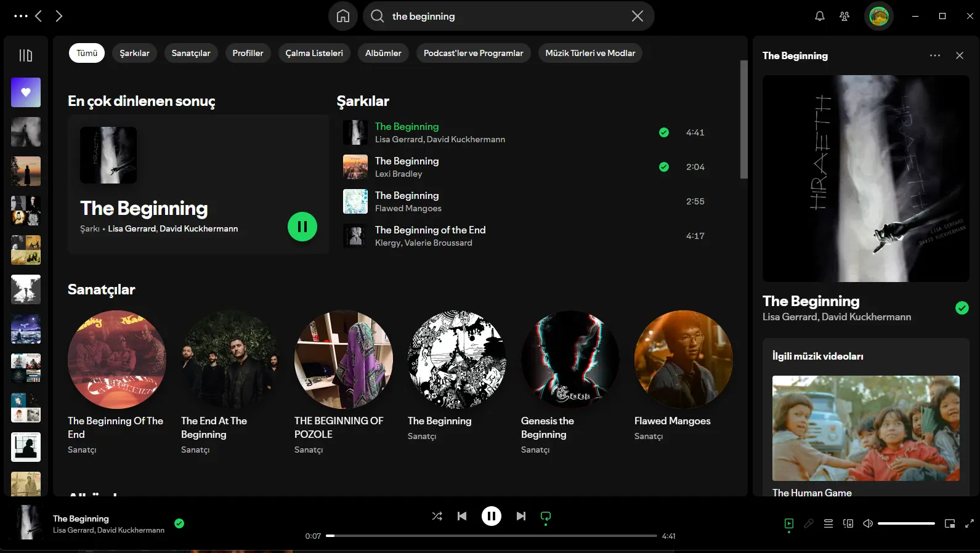Open Your Library icon in sidebar
The width and height of the screenshot is (980, 553).
point(25,55)
